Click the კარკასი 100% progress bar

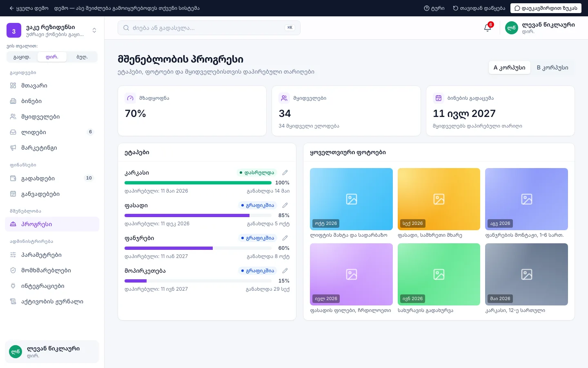[198, 183]
